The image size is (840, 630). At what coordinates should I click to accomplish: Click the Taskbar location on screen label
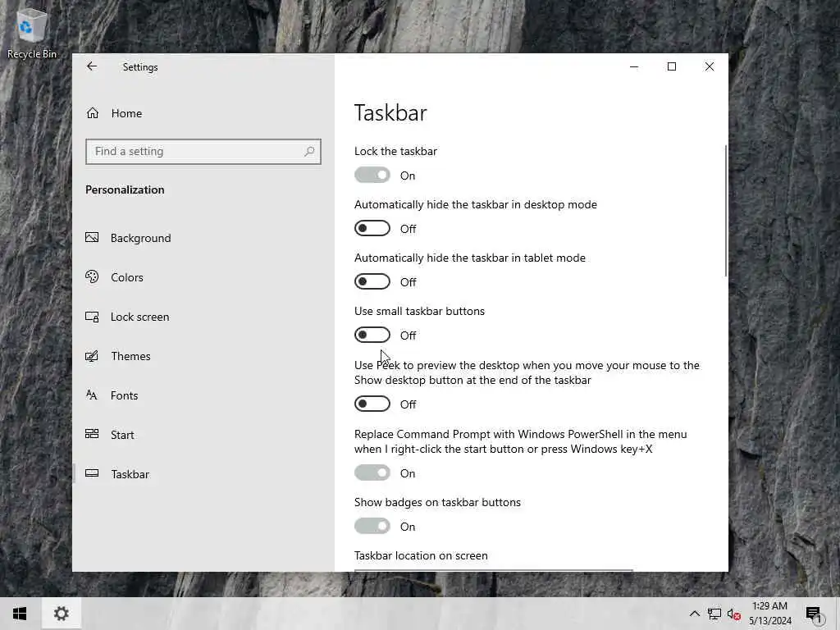click(x=421, y=555)
